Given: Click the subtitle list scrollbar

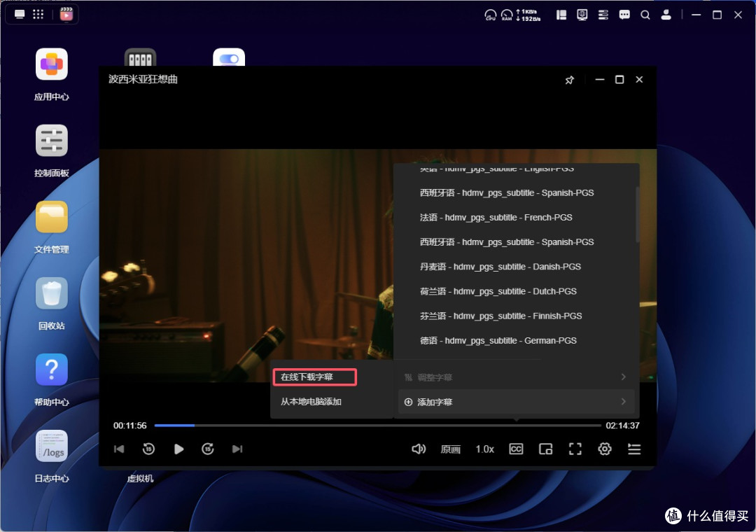Looking at the screenshot, I should pos(638,215).
